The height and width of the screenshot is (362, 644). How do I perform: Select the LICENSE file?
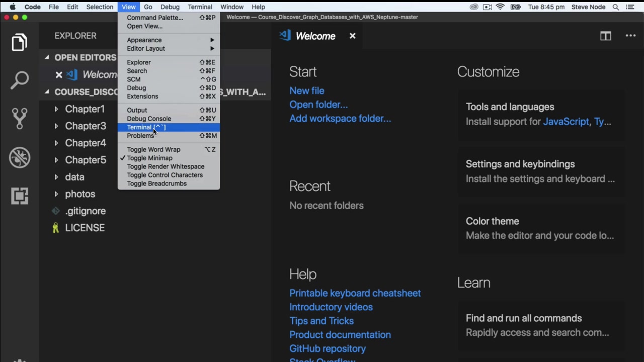click(x=85, y=228)
